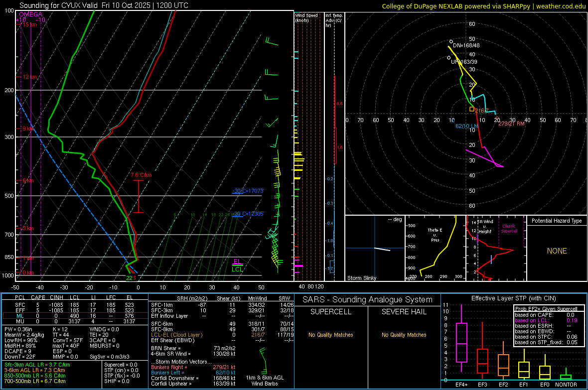Click the 'SR Wind v. Height' inset label
Image resolution: width=588 pixels, height=390 pixels.
tap(486, 227)
